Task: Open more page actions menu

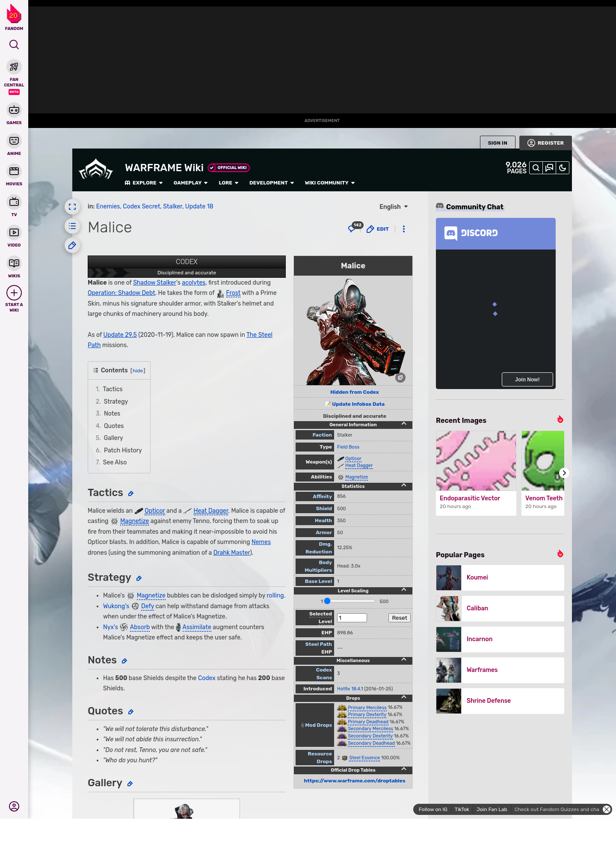Action: (x=404, y=229)
